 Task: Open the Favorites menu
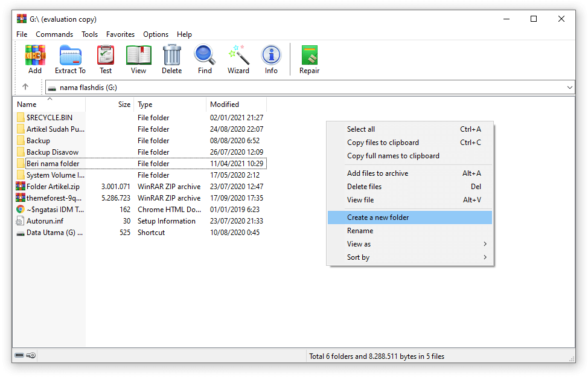[120, 34]
